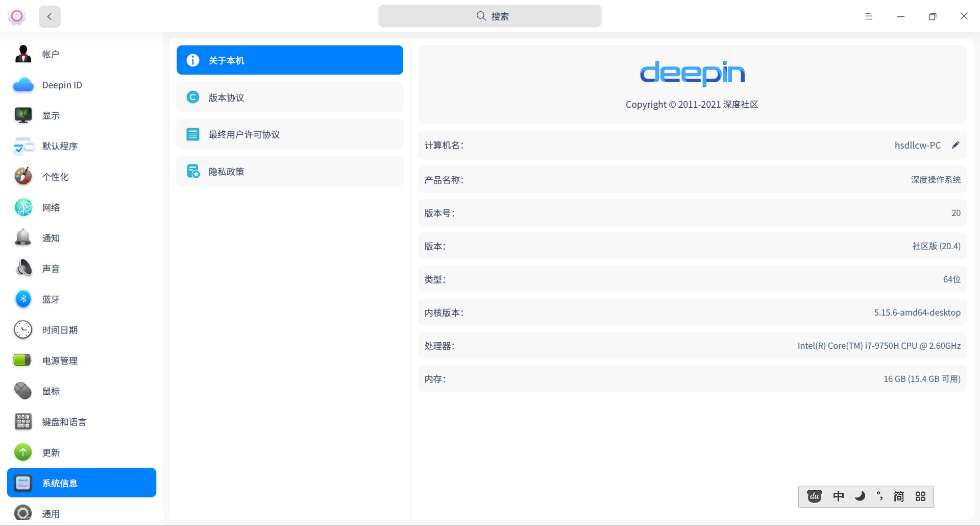980x526 pixels.
Task: Open 蓝牙 (Bluetooth) settings
Action: pos(51,299)
